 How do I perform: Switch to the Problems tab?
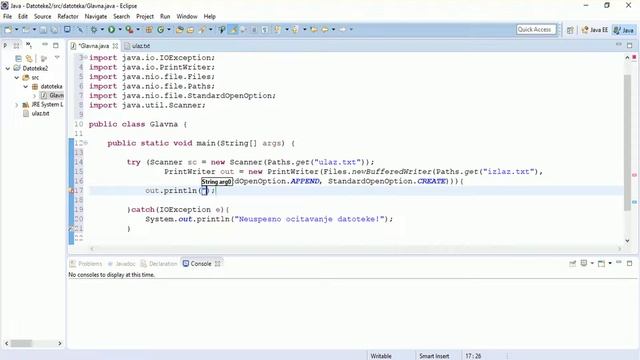pos(86,264)
